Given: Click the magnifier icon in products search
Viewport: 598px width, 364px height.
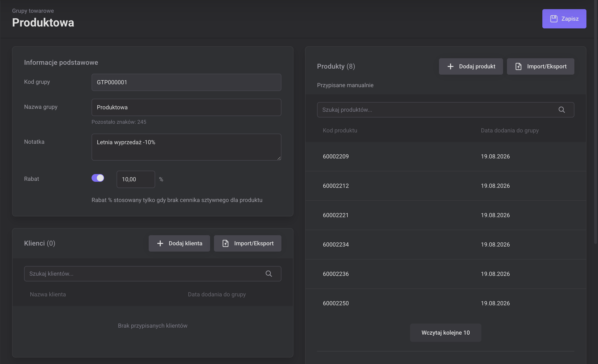Looking at the screenshot, I should point(561,110).
